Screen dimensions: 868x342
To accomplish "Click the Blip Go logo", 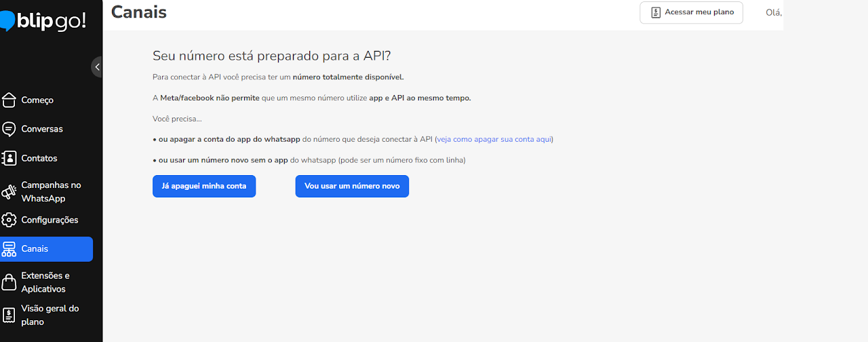I will 43,20.
